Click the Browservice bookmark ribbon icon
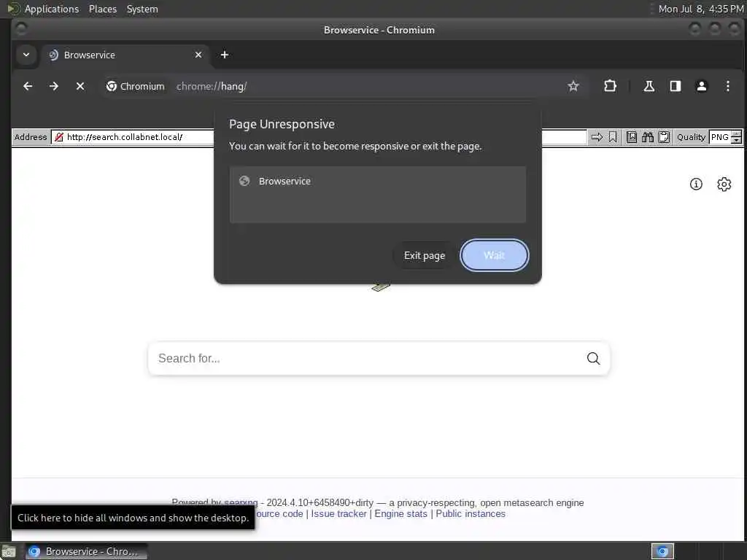This screenshot has height=560, width=747. (x=613, y=137)
